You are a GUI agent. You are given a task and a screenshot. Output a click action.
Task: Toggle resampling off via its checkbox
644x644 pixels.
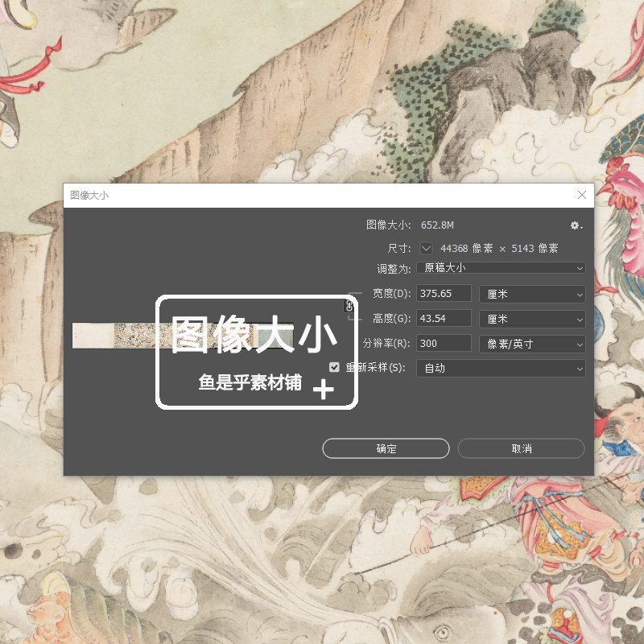(334, 366)
